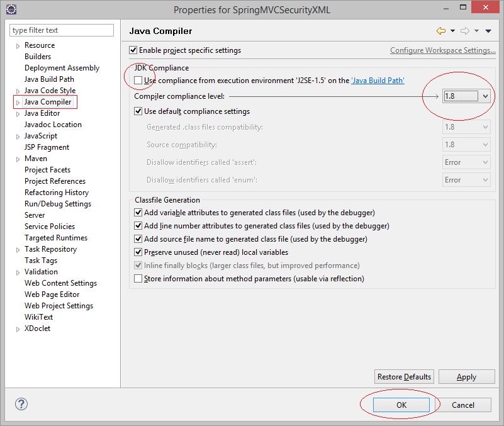Expand the Maven tree node
The image size is (504, 426).
pyautogui.click(x=18, y=159)
